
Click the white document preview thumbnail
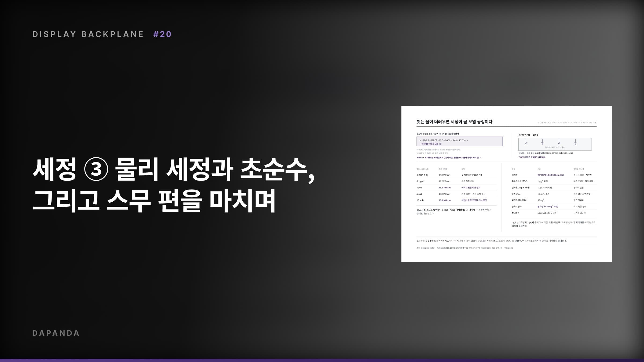point(506,184)
